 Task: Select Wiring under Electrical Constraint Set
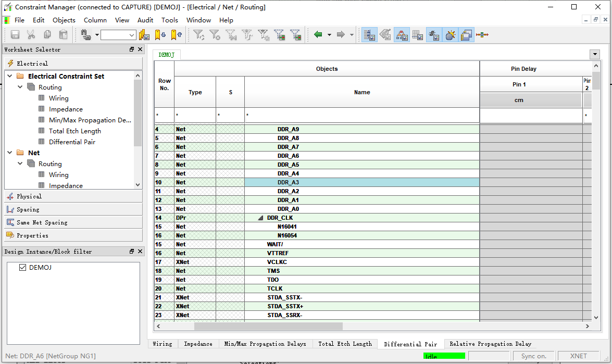point(58,98)
